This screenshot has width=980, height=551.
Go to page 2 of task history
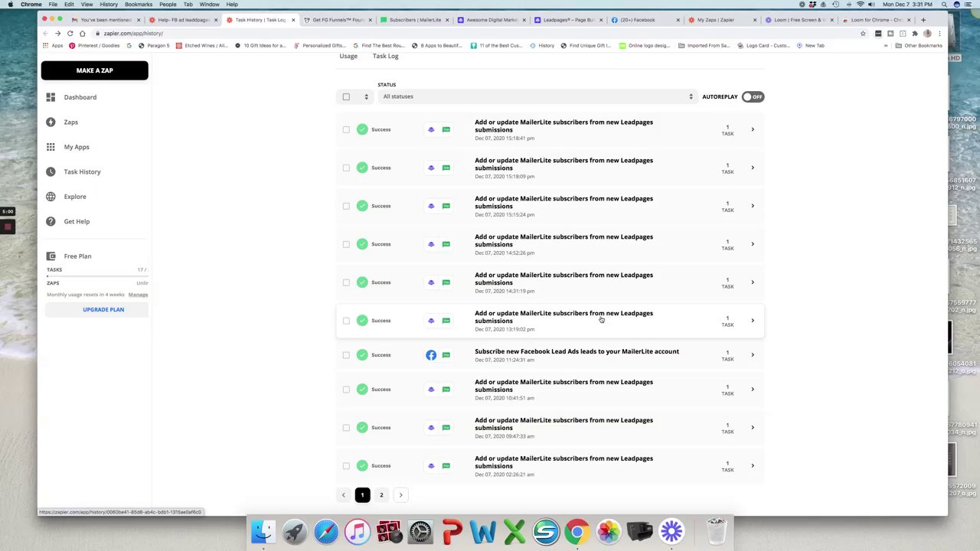click(381, 495)
